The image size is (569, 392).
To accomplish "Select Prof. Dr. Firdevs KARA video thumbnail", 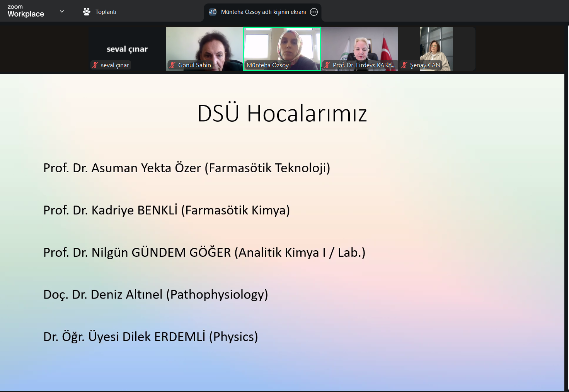I will click(360, 49).
